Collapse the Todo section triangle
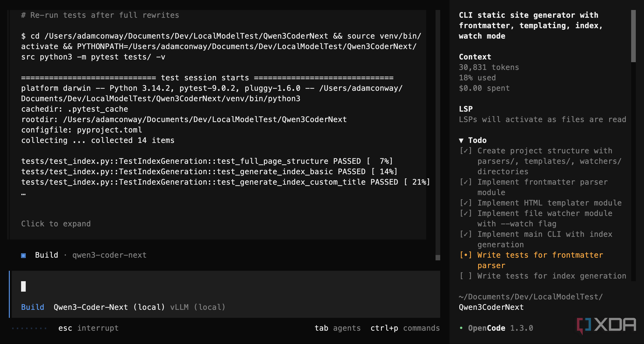The height and width of the screenshot is (344, 644). point(461,141)
